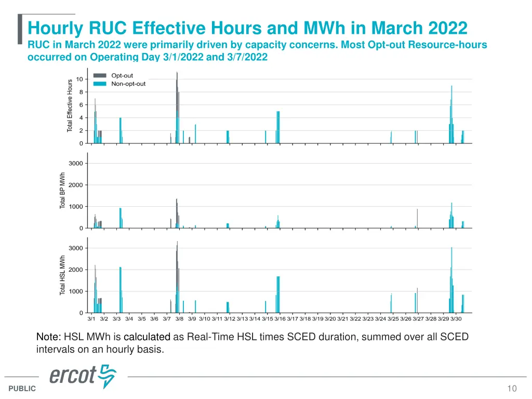Click the '3/12' x-axis date label
This screenshot has width=532, height=399.
pyautogui.click(x=230, y=319)
